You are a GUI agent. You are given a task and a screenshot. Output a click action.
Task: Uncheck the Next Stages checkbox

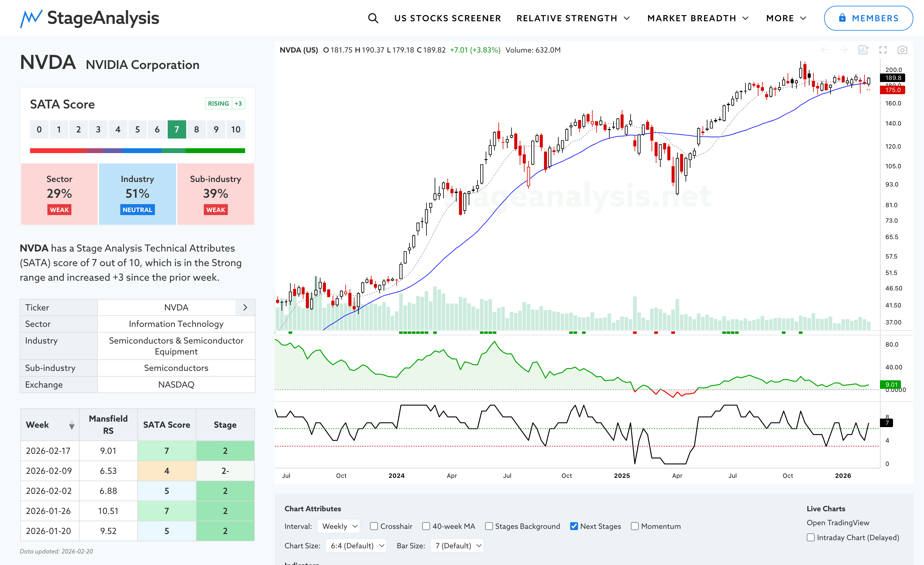pos(574,526)
